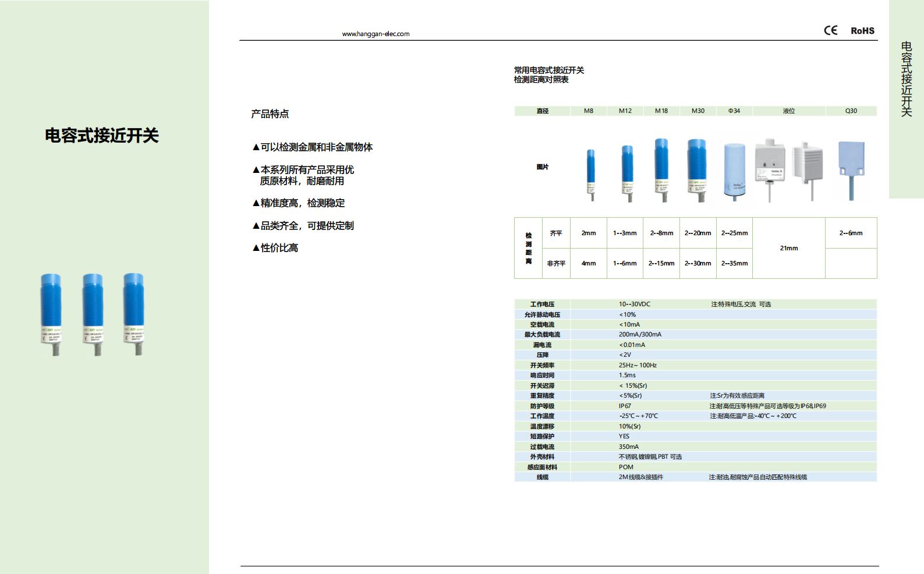Click the 允许脉动电压 row label
The width and height of the screenshot is (924, 574).
click(x=542, y=315)
